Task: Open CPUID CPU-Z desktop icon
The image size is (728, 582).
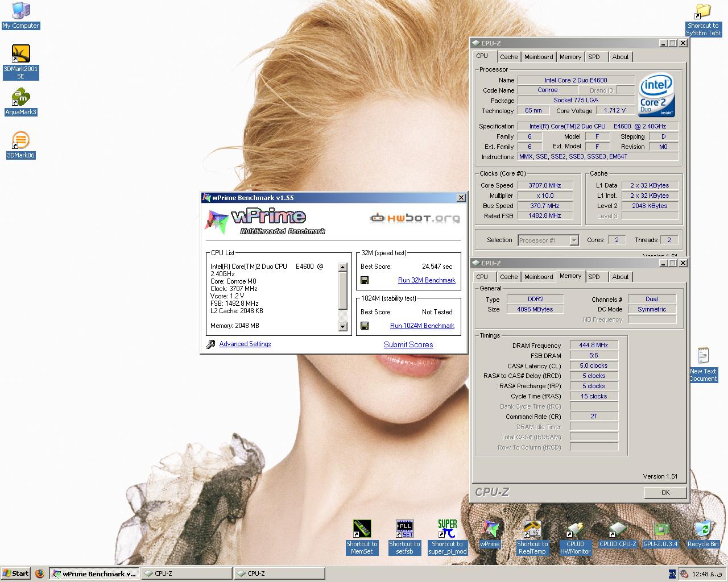Action: click(x=618, y=534)
